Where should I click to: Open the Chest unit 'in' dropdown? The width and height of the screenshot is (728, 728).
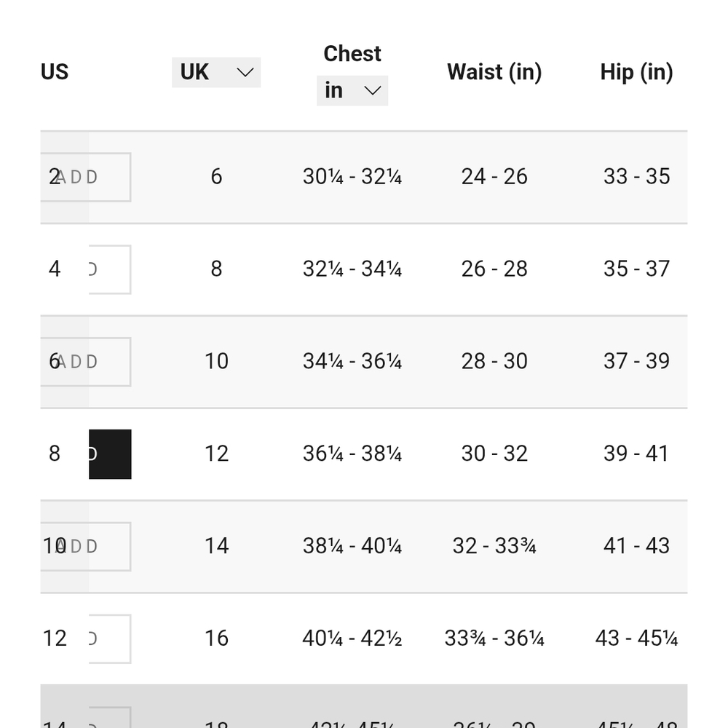352,90
